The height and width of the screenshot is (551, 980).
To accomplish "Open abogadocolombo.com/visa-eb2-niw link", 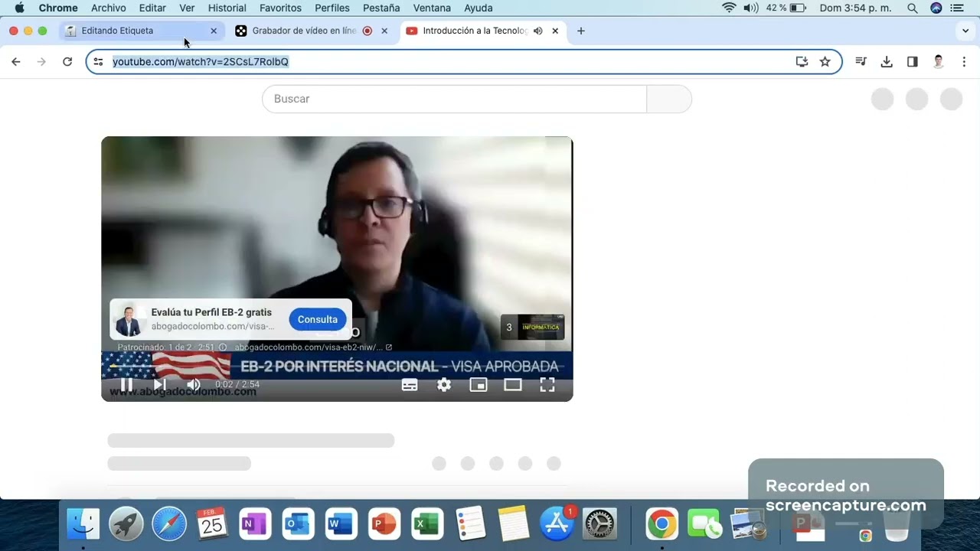I will coord(312,347).
